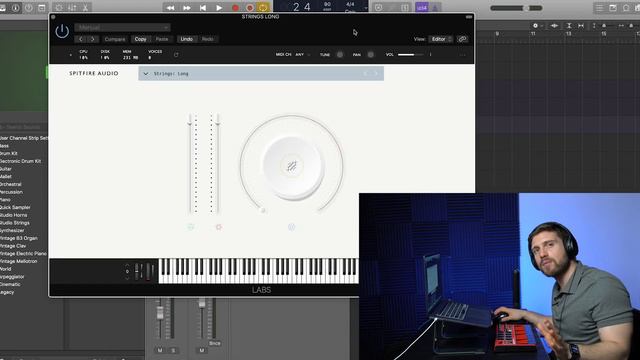Click the Record transport button
640x360 pixels.
click(235, 7)
